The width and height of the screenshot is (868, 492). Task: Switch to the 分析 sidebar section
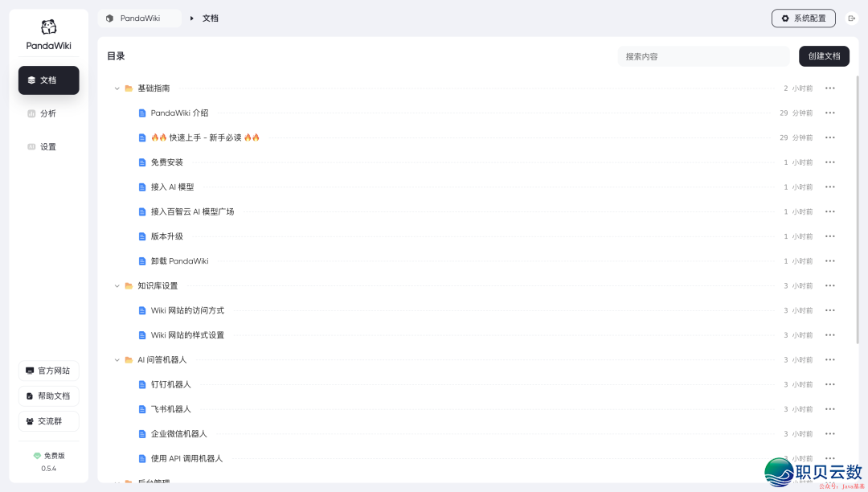[49, 113]
